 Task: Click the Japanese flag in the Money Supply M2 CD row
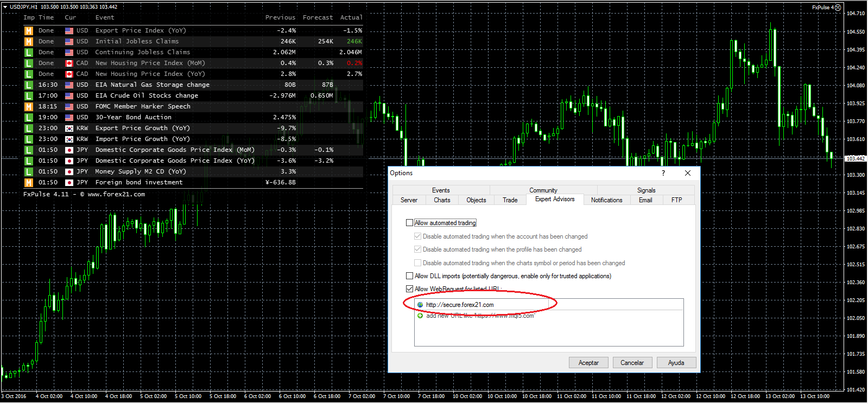[69, 172]
